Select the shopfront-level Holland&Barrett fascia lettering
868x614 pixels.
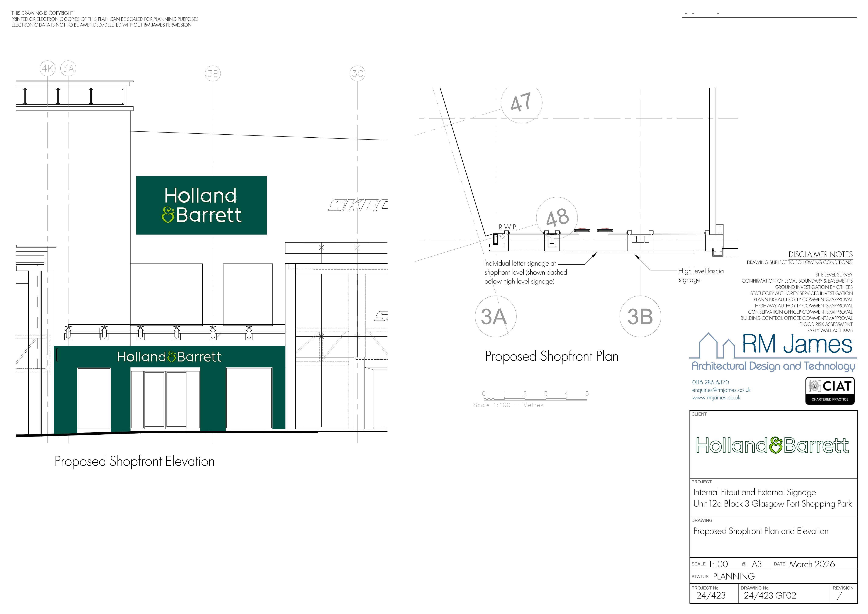pyautogui.click(x=169, y=357)
